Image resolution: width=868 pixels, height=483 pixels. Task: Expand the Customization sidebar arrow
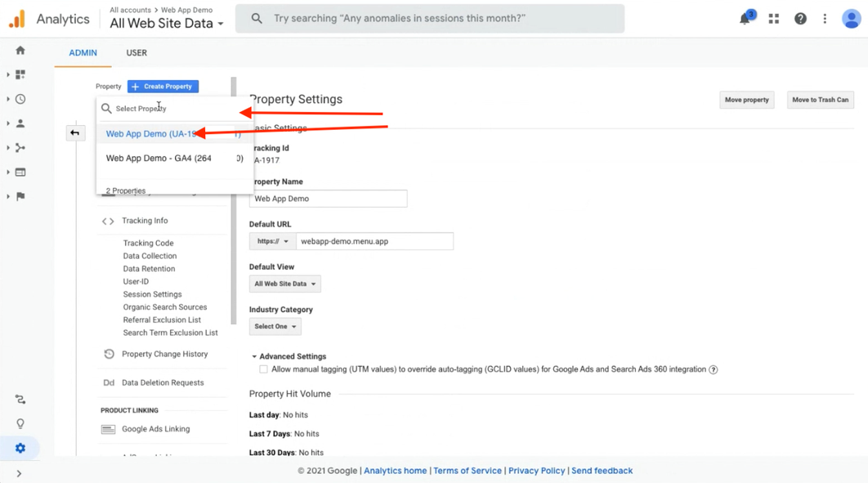pos(7,74)
